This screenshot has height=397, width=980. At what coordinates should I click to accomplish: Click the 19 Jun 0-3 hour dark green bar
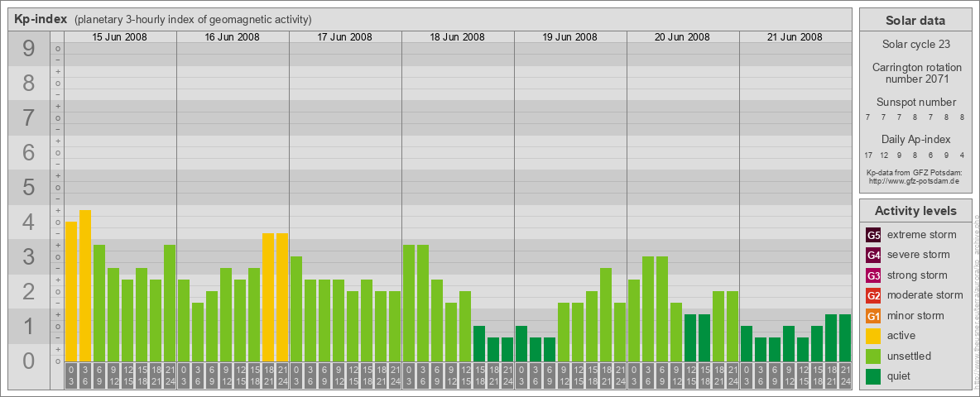pos(521,343)
